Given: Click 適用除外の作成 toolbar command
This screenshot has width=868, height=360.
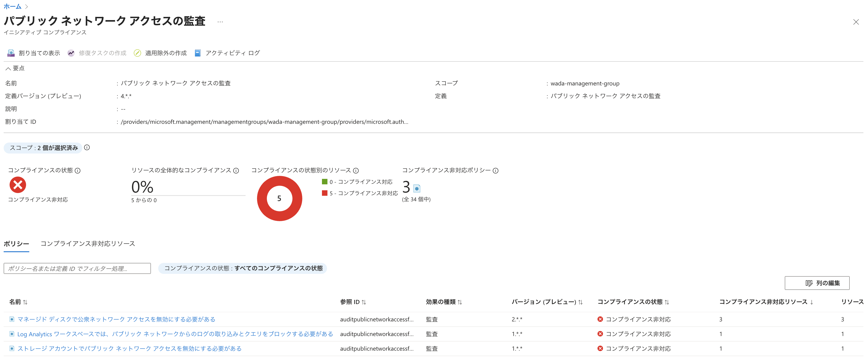Looking at the screenshot, I should pos(160,53).
